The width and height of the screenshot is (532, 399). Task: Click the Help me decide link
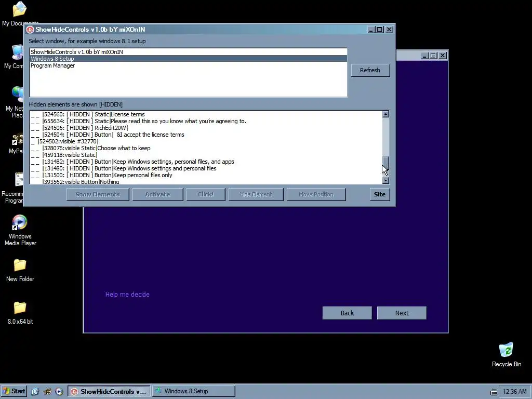coord(127,295)
